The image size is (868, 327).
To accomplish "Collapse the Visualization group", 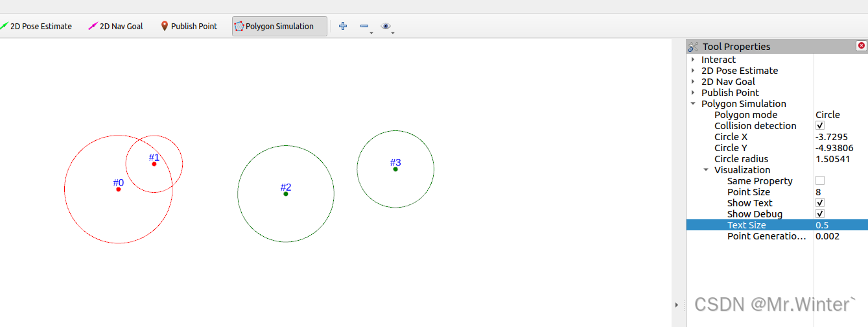I will pyautogui.click(x=706, y=170).
